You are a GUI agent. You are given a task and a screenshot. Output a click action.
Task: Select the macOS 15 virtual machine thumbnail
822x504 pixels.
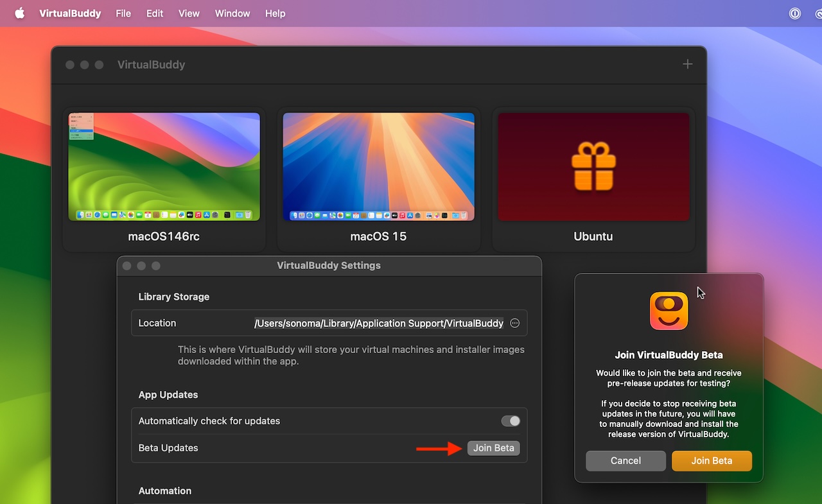379,167
